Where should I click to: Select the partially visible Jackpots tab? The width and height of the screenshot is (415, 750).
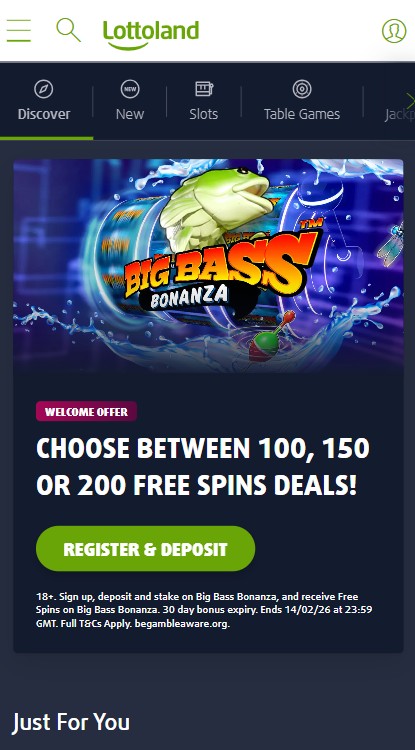(x=400, y=114)
